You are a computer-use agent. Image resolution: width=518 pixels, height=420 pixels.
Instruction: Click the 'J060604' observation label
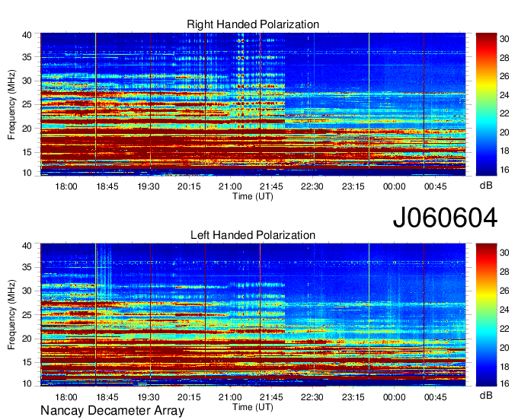point(445,218)
